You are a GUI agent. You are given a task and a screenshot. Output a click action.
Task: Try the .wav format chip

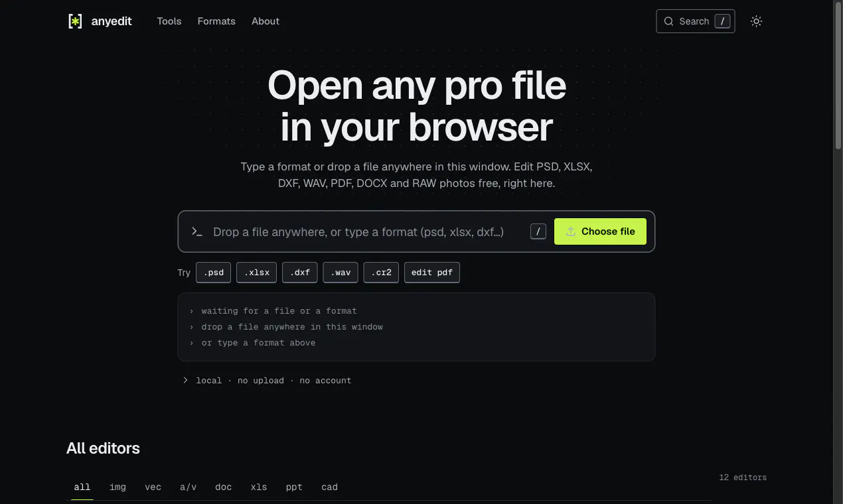341,273
